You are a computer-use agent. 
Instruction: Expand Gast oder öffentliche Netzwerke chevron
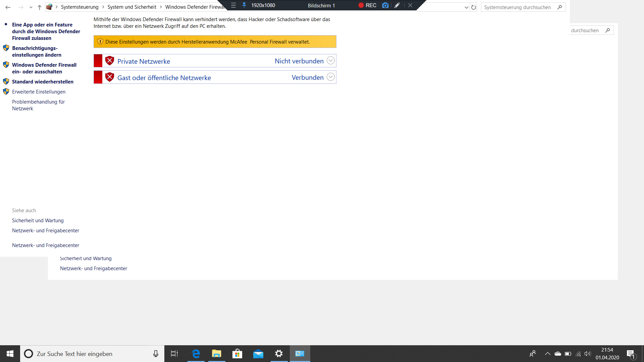(x=331, y=77)
